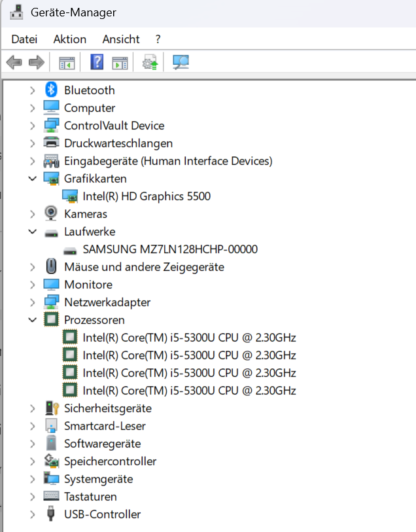Click the Eingabegeräte HID icon
416x532 pixels.
point(51,161)
